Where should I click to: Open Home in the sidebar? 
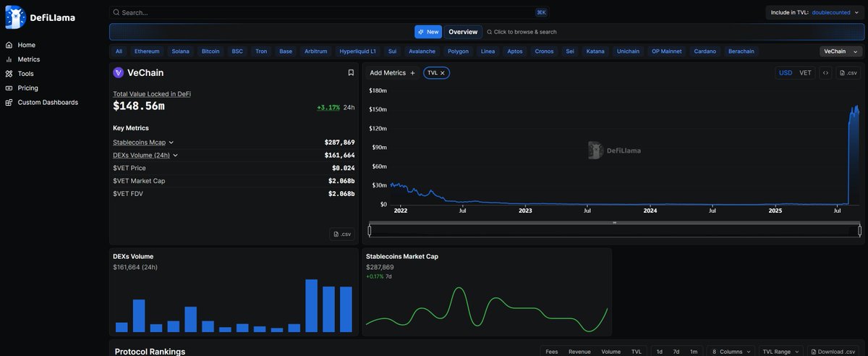[26, 45]
